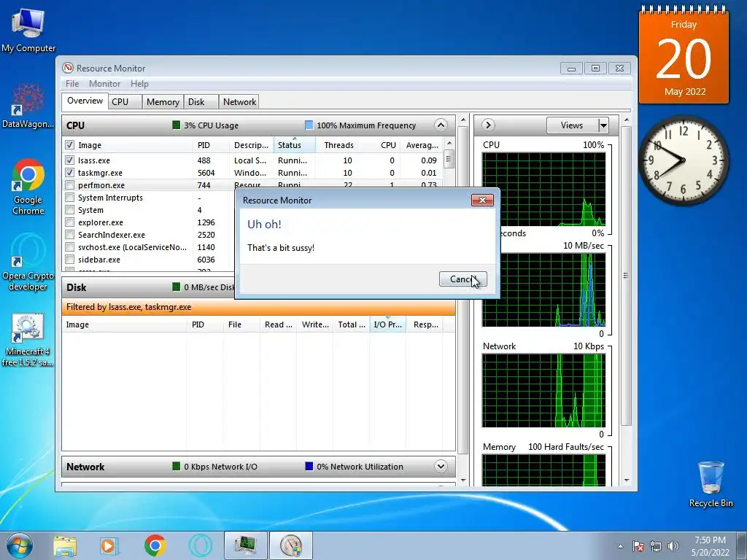Click the taskbar clock showing 7:50 PM
The image size is (747, 560).
click(710, 546)
